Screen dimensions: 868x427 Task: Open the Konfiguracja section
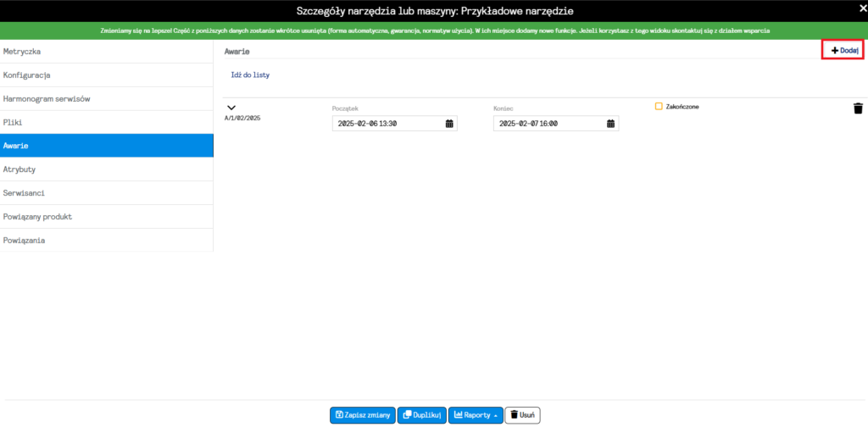[106, 75]
